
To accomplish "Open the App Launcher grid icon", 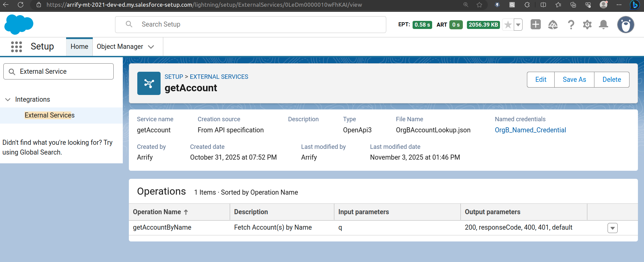I will coord(16,46).
